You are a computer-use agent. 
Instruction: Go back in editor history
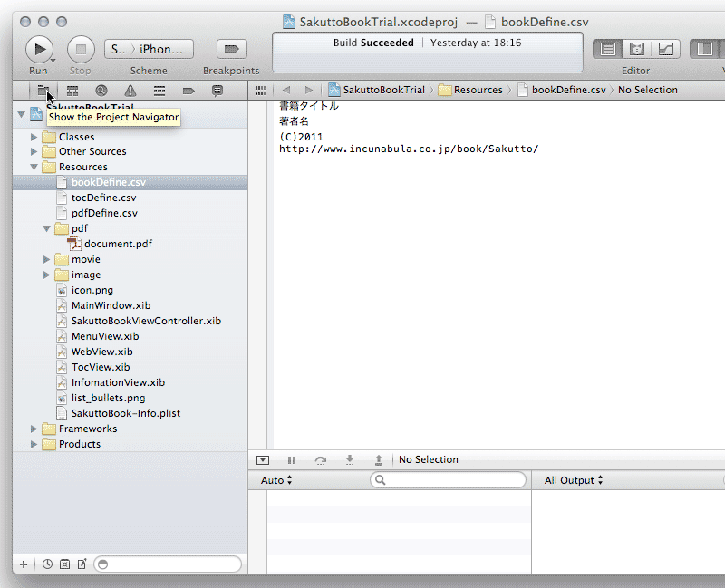286,90
